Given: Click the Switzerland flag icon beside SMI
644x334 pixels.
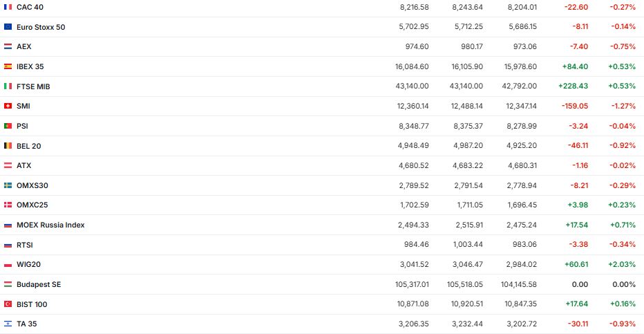Looking at the screenshot, I should (8, 106).
